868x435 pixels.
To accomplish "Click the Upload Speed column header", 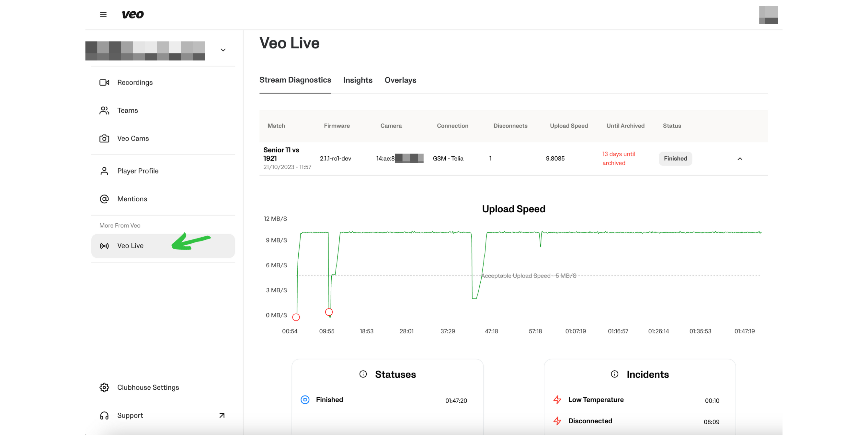I will tap(569, 126).
